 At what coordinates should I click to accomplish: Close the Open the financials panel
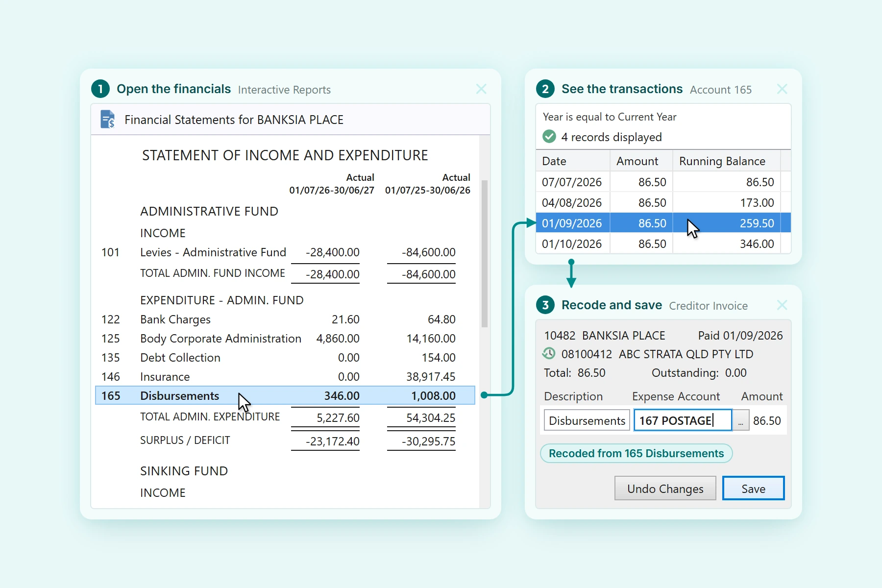[481, 89]
